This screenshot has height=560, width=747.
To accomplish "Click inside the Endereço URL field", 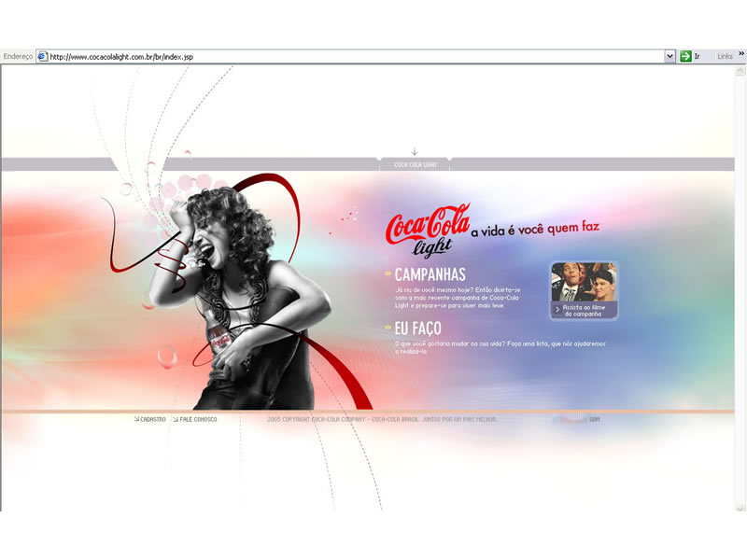I will [355, 56].
